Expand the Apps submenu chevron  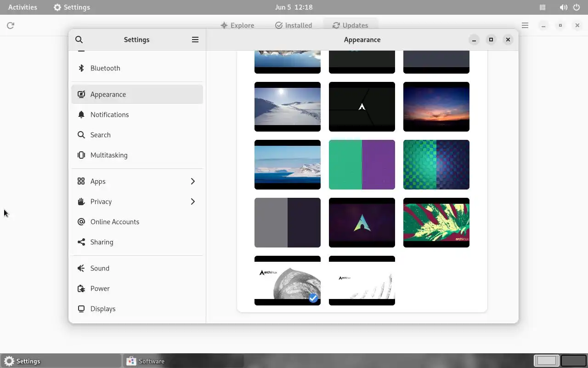(193, 181)
